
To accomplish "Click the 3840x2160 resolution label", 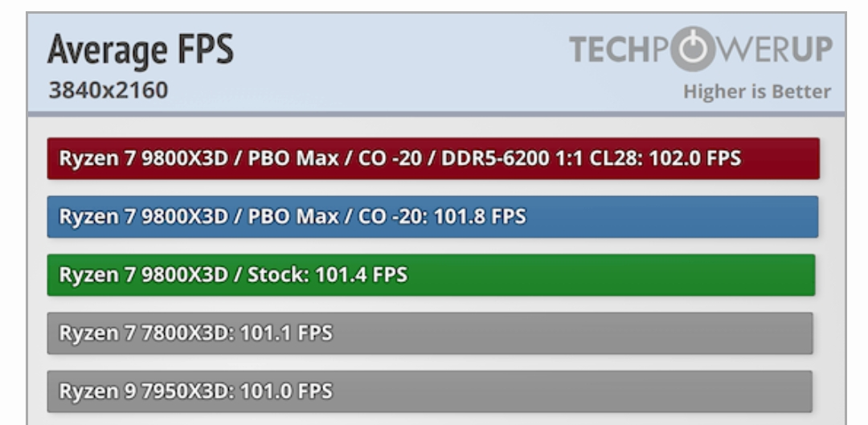I will point(108,90).
